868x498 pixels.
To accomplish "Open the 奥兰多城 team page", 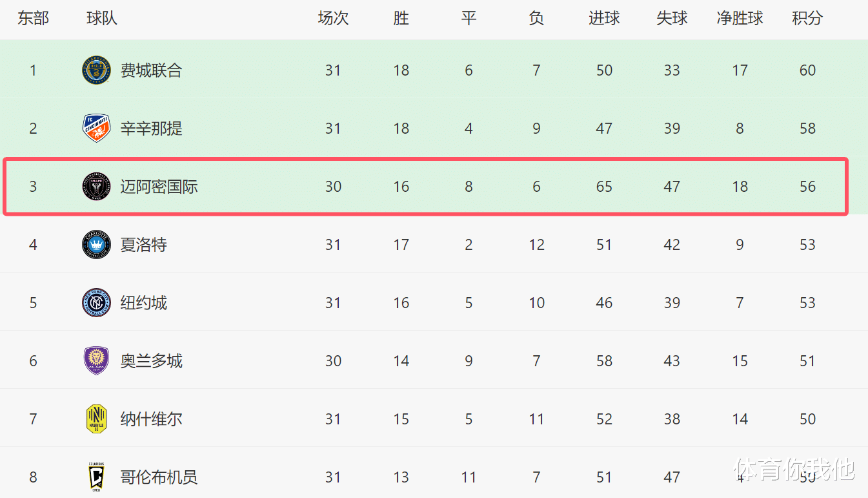I will click(x=151, y=361).
